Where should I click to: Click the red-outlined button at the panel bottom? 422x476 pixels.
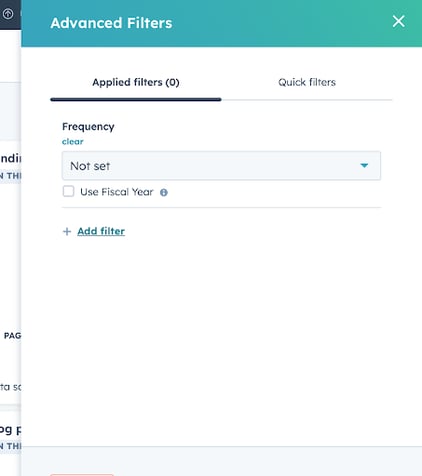[x=82, y=474]
